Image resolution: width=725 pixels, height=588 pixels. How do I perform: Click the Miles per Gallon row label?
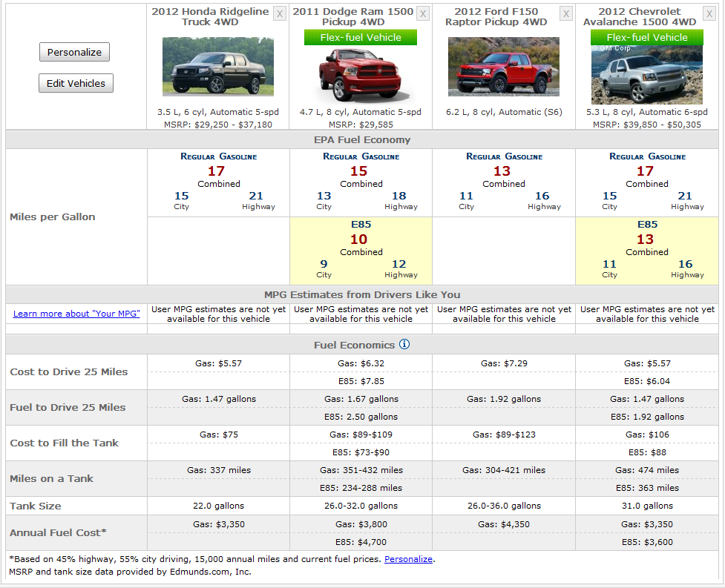pyautogui.click(x=52, y=217)
